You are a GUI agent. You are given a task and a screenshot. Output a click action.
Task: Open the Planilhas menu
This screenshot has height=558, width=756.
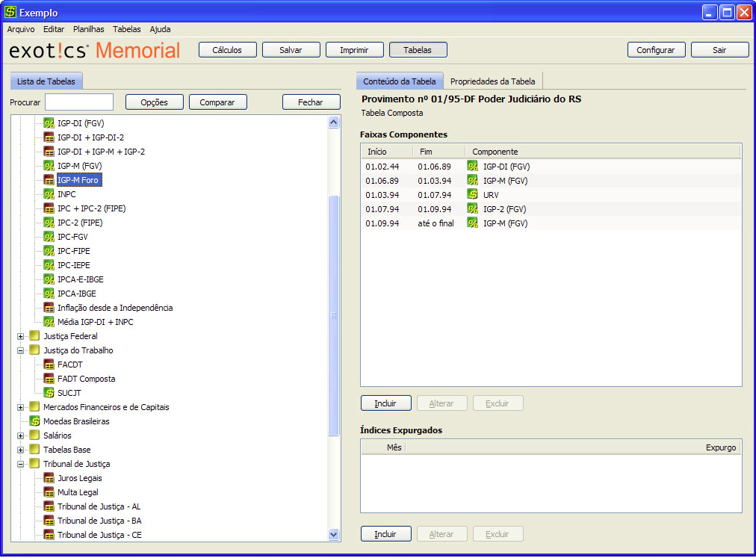point(88,29)
